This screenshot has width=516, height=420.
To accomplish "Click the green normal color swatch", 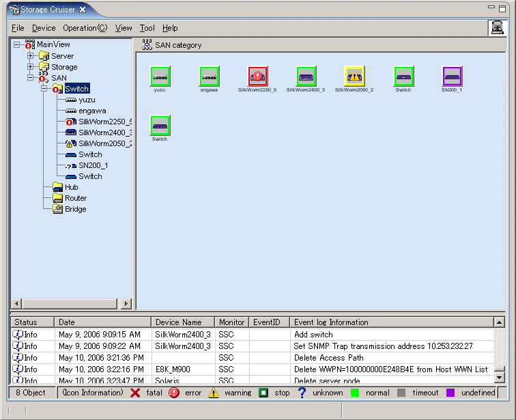I will tap(355, 393).
